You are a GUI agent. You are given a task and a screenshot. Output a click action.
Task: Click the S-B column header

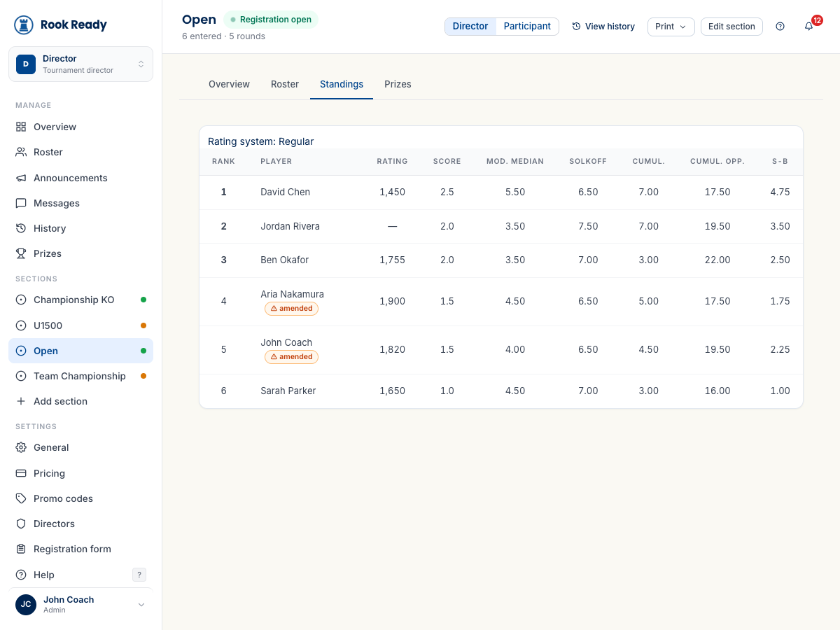(780, 161)
